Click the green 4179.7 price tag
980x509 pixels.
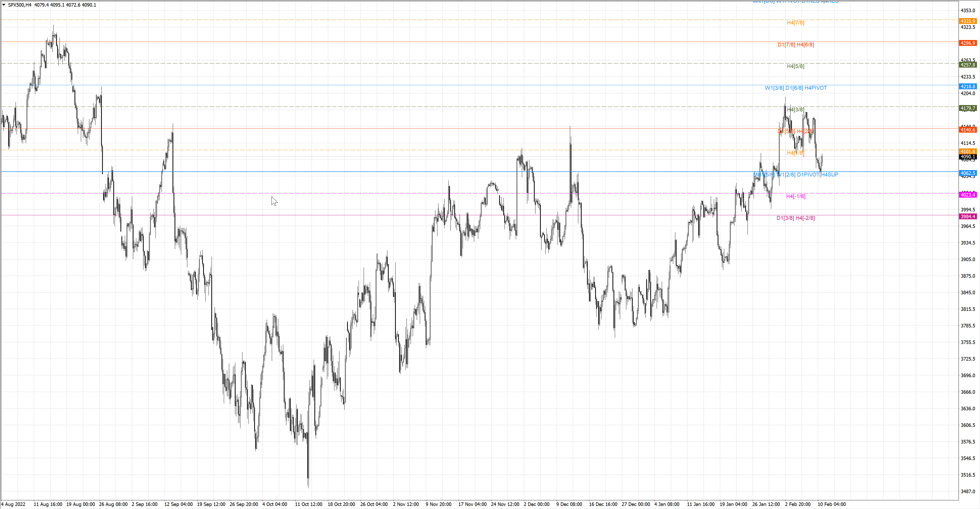tap(967, 108)
